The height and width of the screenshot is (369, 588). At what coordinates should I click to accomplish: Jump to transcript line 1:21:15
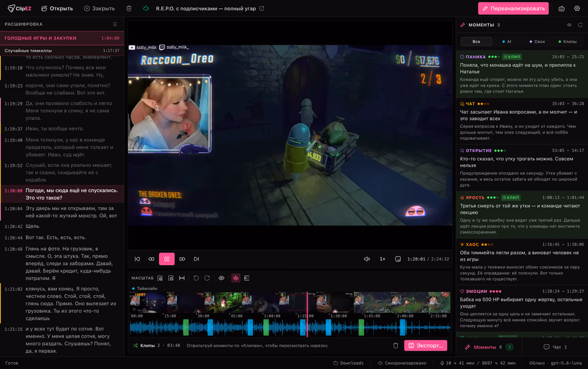[62, 340]
